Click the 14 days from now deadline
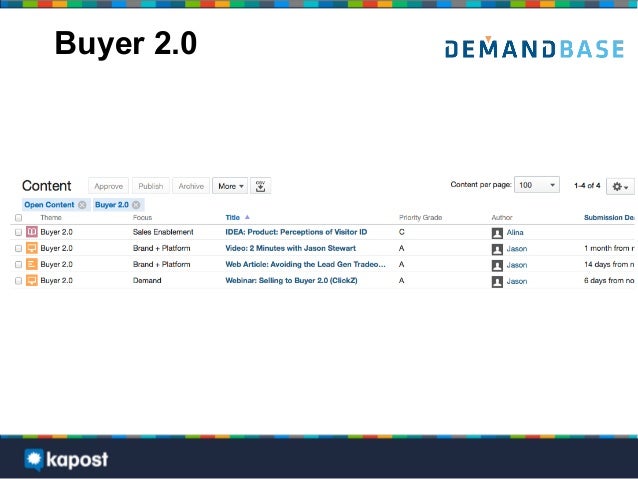The image size is (638, 479). (609, 265)
